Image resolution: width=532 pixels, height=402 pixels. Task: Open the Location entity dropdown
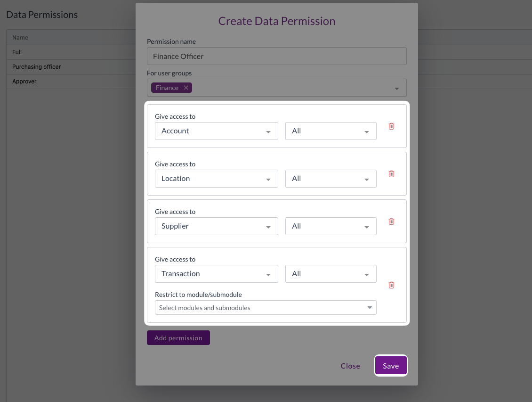click(216, 179)
